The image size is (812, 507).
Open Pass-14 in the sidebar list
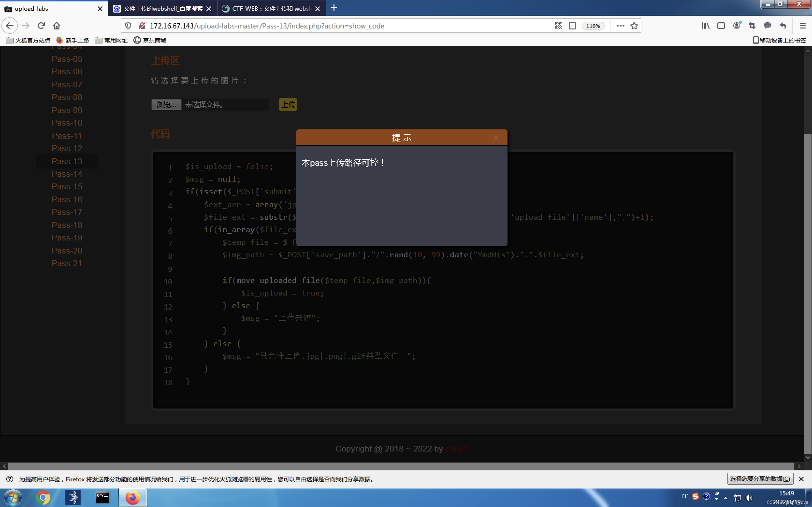pyautogui.click(x=67, y=174)
